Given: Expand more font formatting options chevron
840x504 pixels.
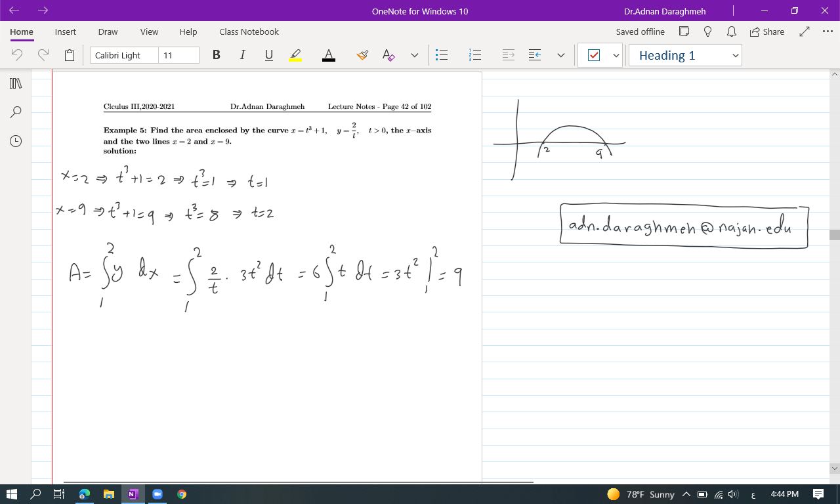Looking at the screenshot, I should point(414,55).
